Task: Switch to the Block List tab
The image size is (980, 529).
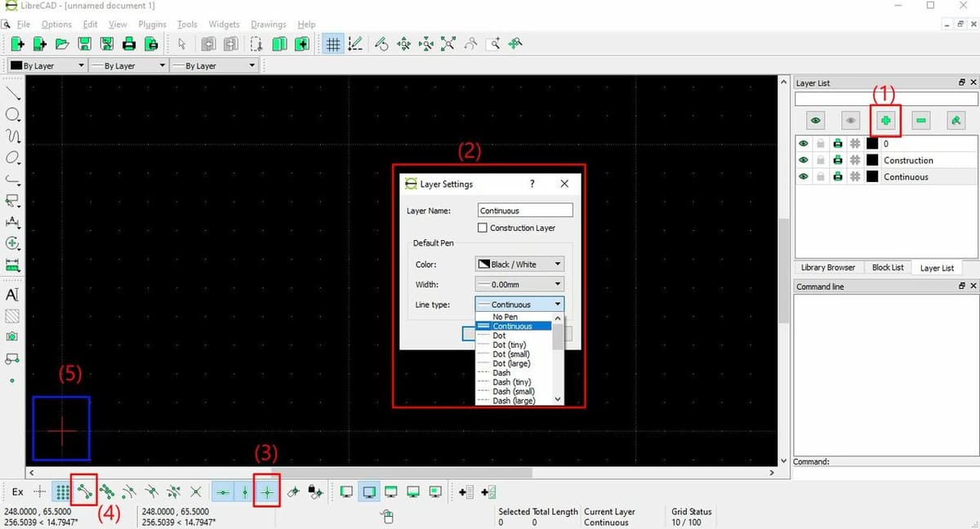Action: 888,267
